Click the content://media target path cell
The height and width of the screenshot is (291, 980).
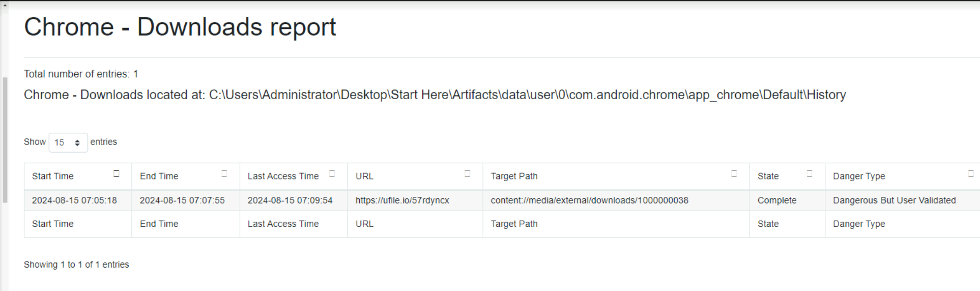pyautogui.click(x=589, y=200)
